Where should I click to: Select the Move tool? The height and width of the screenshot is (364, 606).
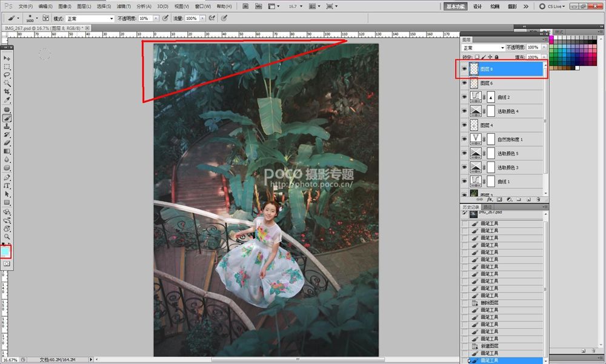click(x=7, y=58)
